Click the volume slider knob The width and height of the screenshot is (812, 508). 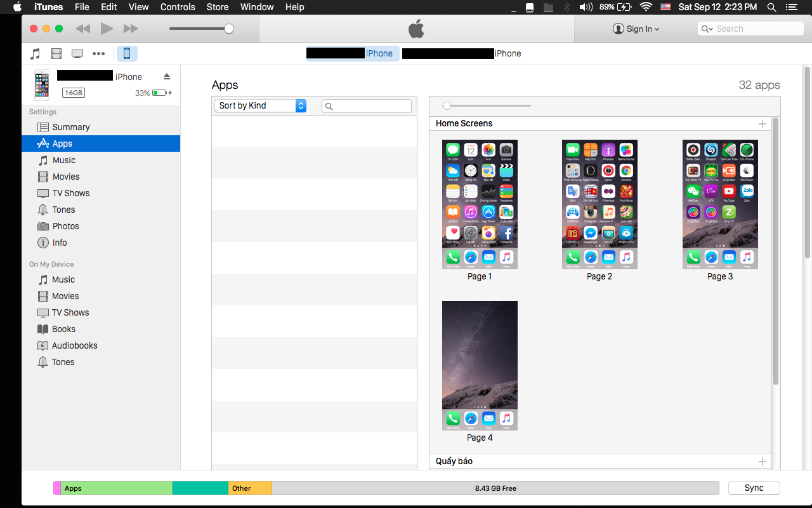229,29
